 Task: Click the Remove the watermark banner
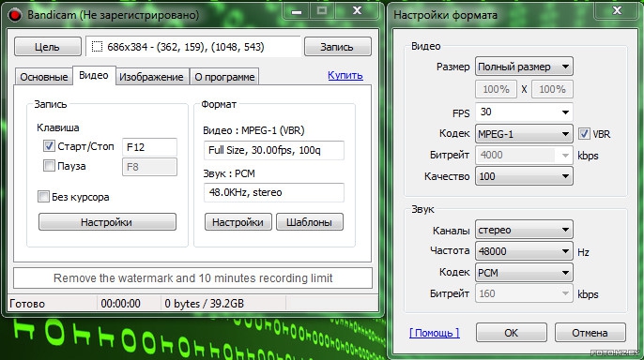tap(193, 278)
